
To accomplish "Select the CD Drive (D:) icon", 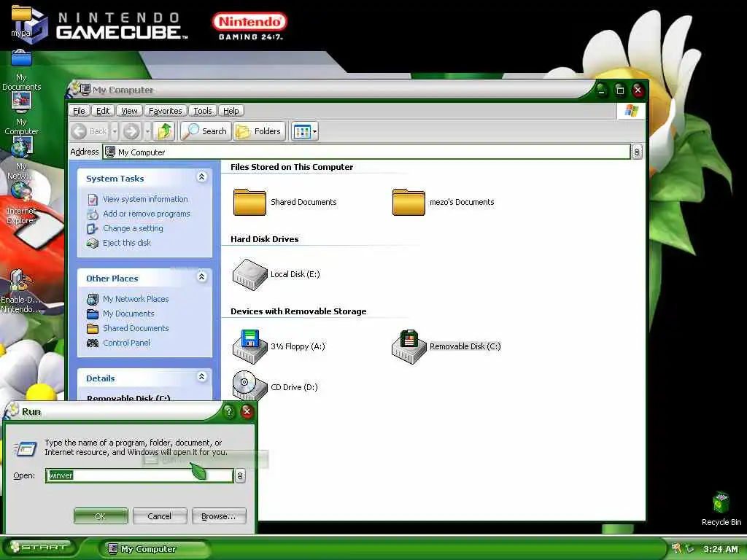I will click(x=249, y=386).
